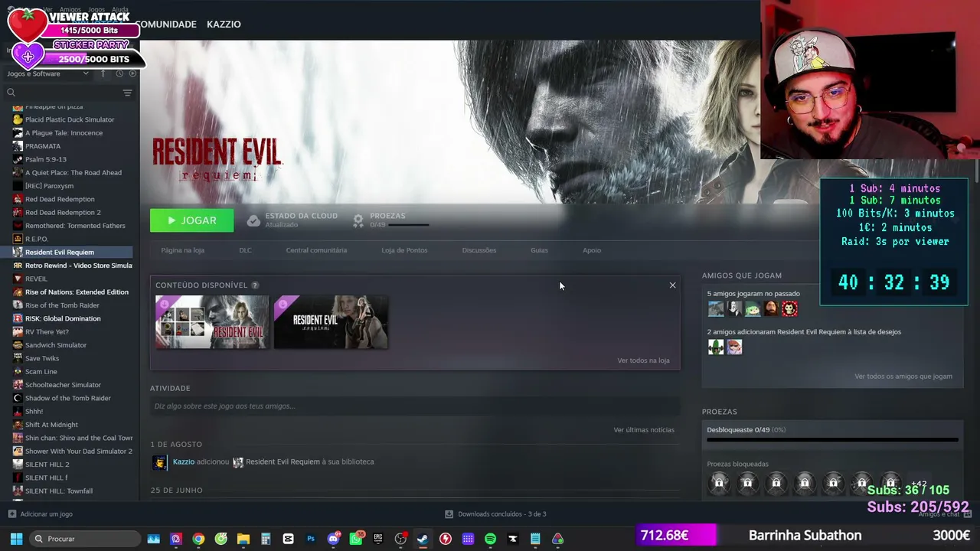The height and width of the screenshot is (551, 980).
Task: Open the second Resident Evil DLC thumbnail
Action: (x=331, y=322)
